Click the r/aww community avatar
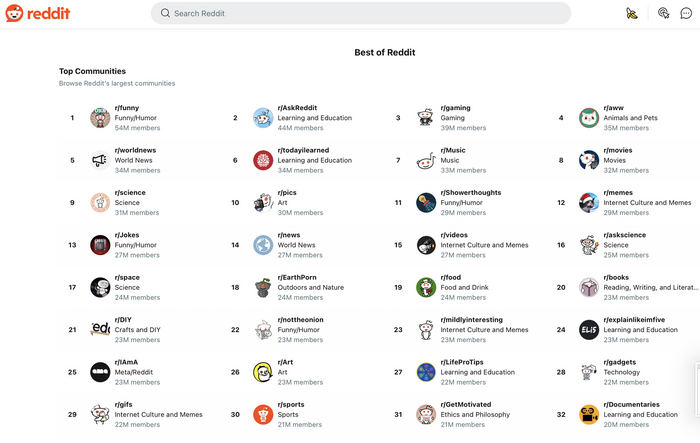The width and height of the screenshot is (700, 443). (x=589, y=118)
